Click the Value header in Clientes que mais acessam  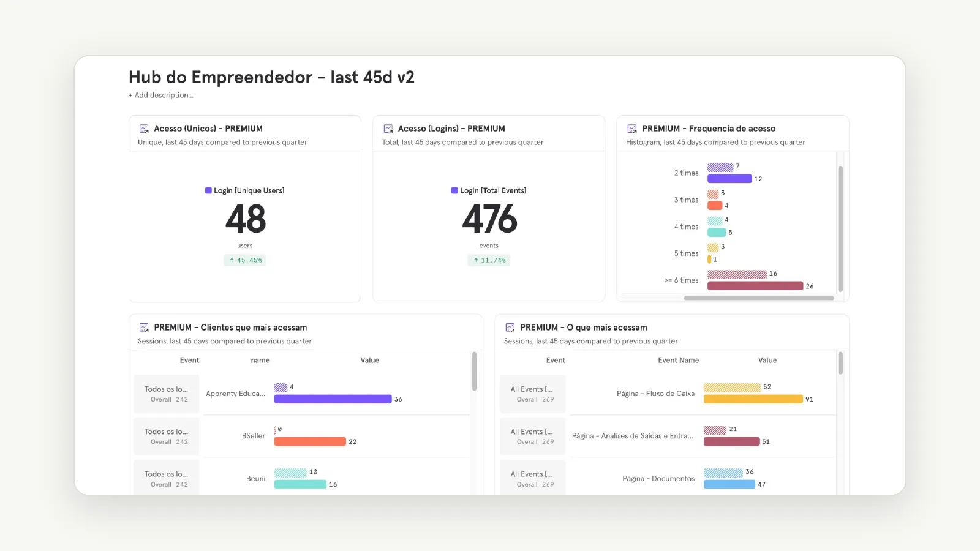pyautogui.click(x=370, y=361)
